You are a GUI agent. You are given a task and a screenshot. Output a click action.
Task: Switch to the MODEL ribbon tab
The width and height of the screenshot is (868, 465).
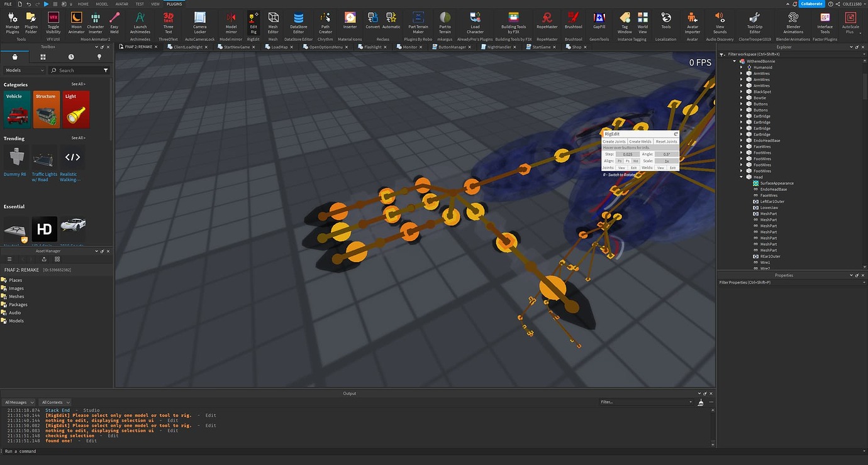101,4
